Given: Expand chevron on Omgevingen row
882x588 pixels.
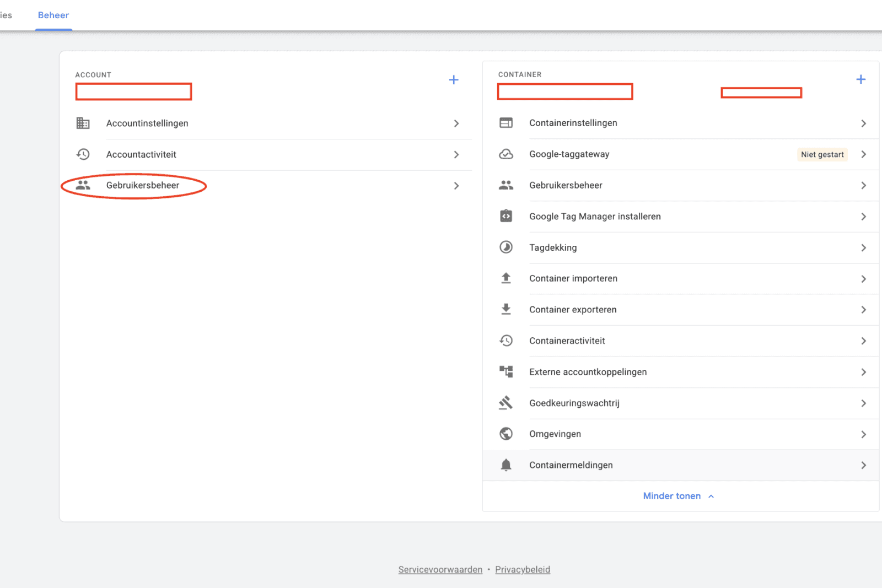Looking at the screenshot, I should pos(863,434).
